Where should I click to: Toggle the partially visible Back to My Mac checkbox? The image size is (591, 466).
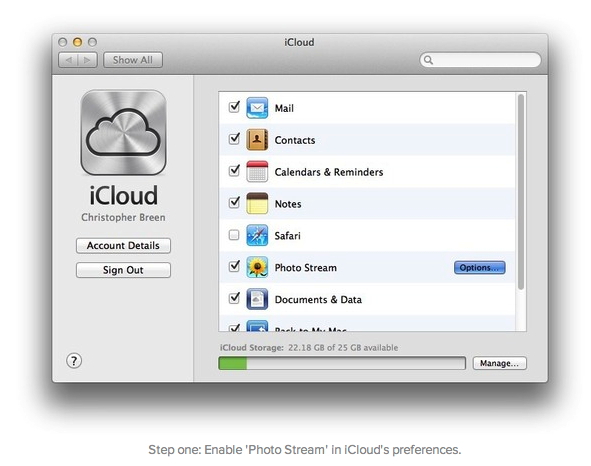pos(234,328)
